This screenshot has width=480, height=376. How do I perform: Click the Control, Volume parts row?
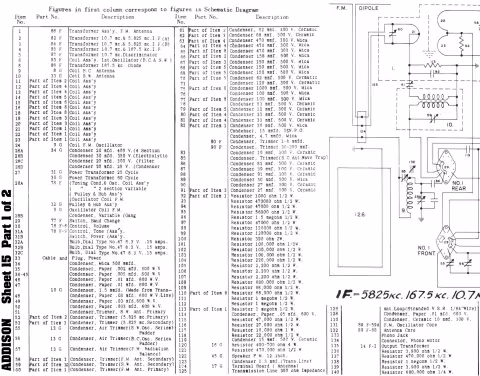point(95,226)
